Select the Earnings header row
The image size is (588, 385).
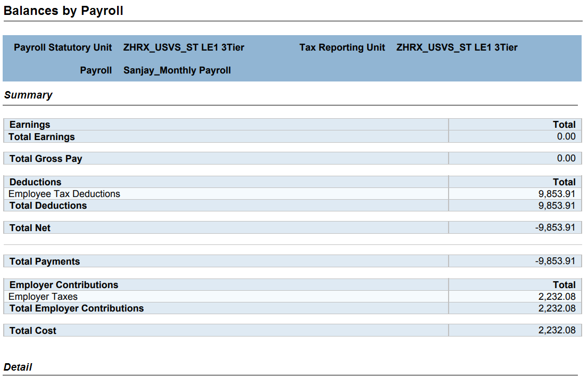point(293,125)
